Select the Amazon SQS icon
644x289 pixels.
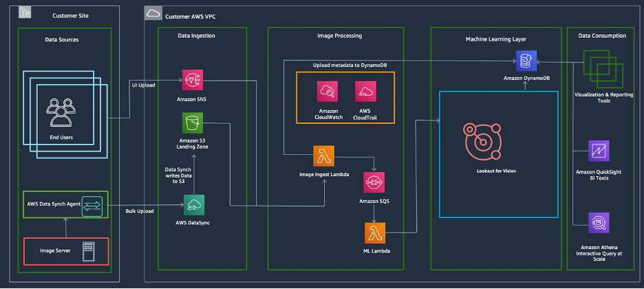374,182
